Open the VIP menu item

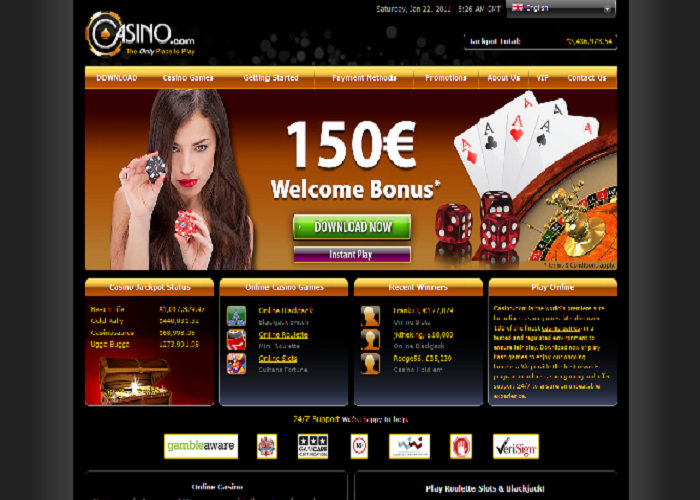point(542,78)
